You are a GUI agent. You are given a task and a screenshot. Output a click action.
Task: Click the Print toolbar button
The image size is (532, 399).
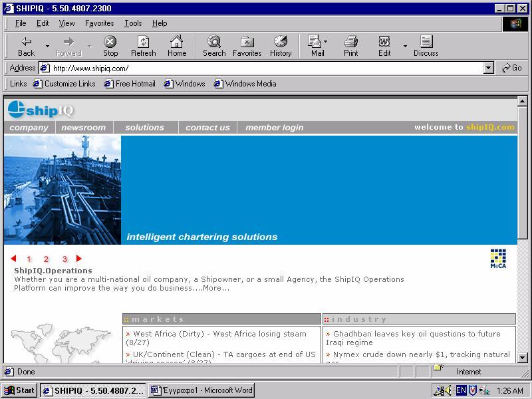(351, 46)
